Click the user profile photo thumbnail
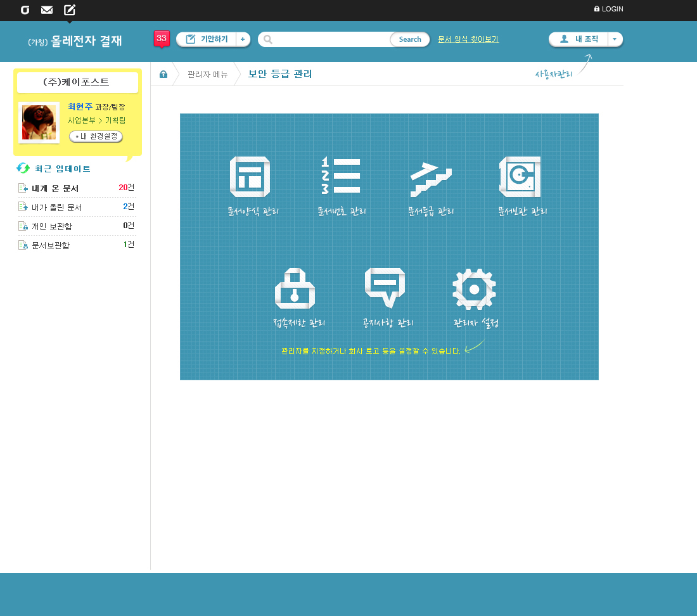This screenshot has height=616, width=697. click(x=39, y=122)
